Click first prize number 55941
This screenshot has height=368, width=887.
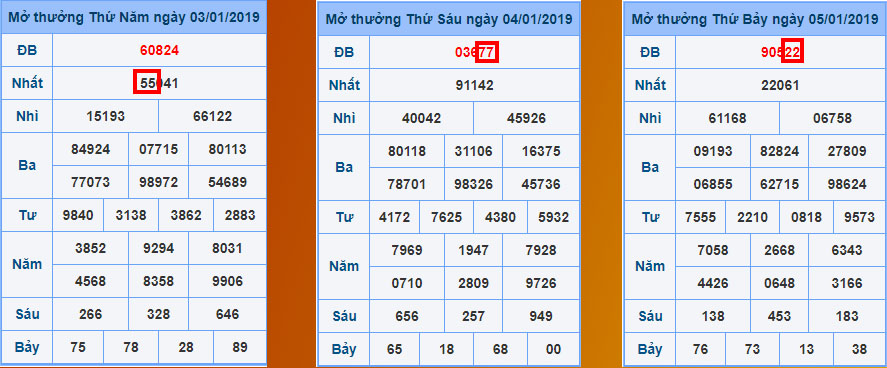click(x=160, y=84)
